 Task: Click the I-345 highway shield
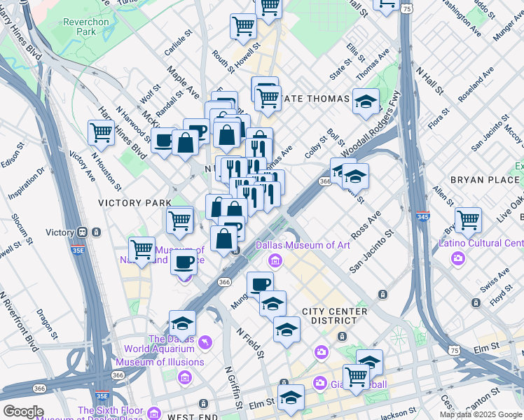(422, 216)
